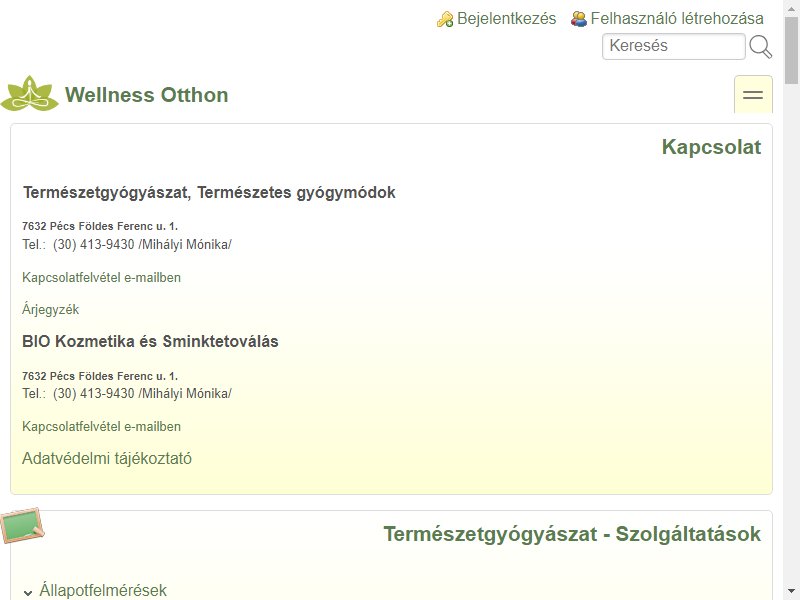
Task: Open Kapcsolatfelvétel e-mailben under Természetgyógyászat
Action: pyautogui.click(x=102, y=278)
